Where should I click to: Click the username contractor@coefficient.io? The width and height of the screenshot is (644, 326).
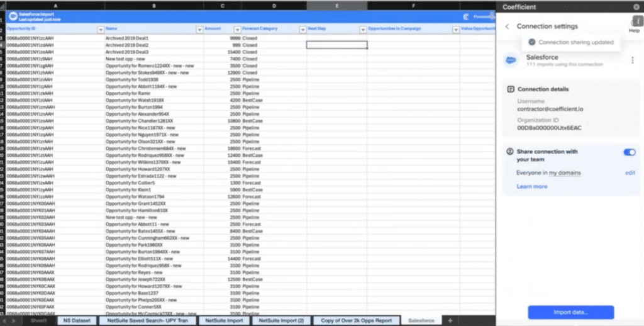pyautogui.click(x=550, y=110)
